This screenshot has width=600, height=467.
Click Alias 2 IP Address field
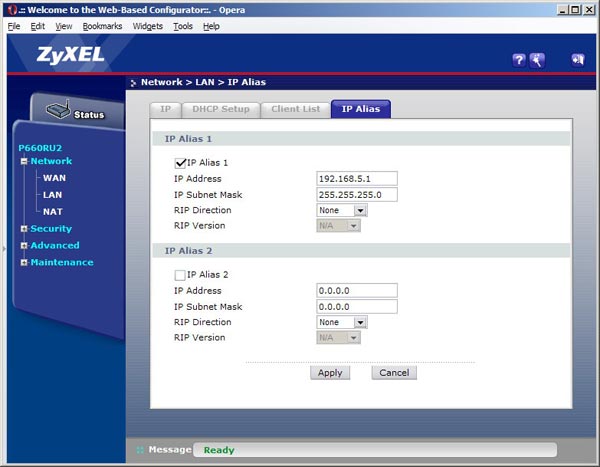pos(357,291)
